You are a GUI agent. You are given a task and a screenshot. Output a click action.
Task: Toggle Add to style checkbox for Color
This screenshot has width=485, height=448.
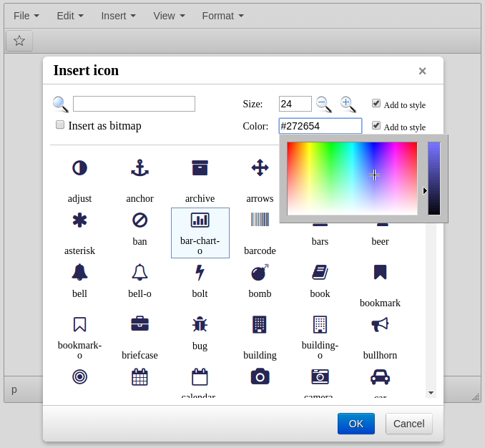pos(376,125)
